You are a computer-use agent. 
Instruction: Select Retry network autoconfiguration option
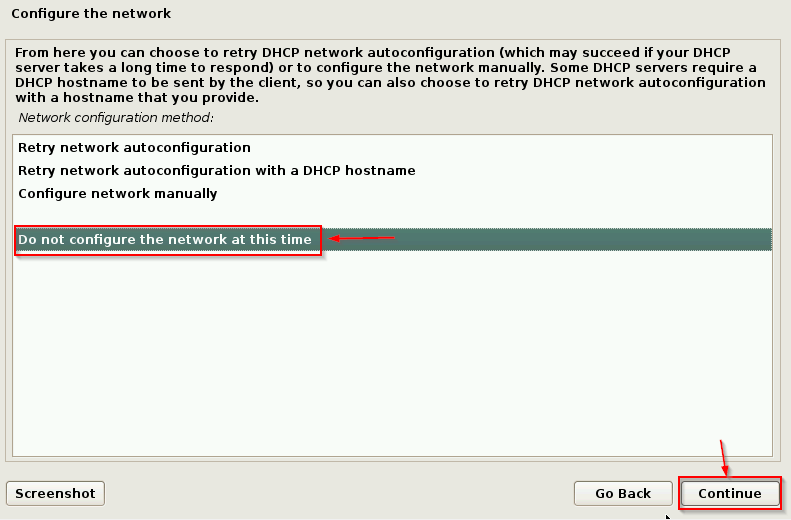(x=392, y=148)
